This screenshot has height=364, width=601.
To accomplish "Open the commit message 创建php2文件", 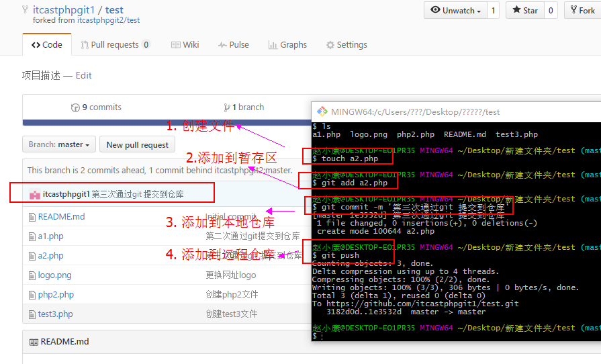I will [232, 295].
